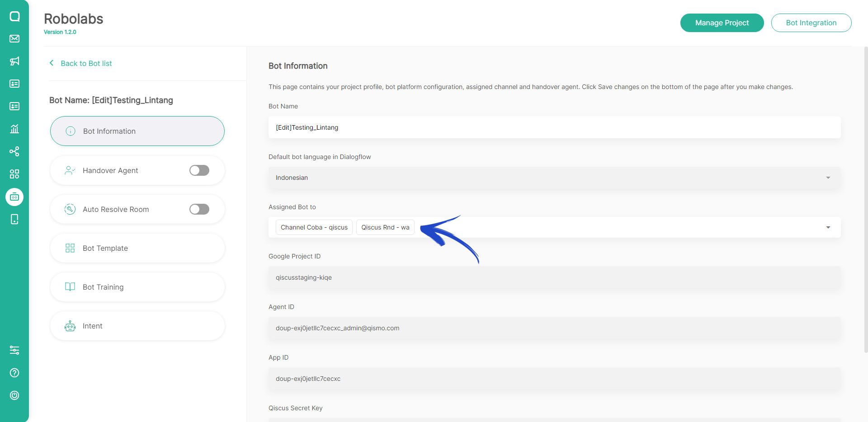The image size is (868, 422).
Task: Open the Assigned Bot to dropdown arrow
Action: (x=828, y=227)
